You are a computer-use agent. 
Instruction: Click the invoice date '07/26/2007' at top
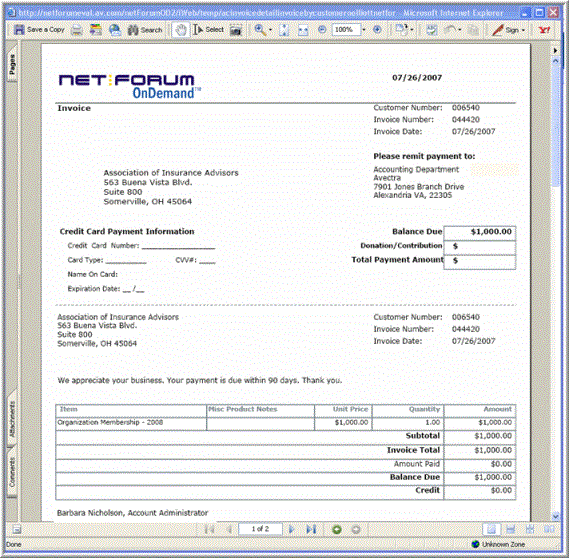coord(417,78)
